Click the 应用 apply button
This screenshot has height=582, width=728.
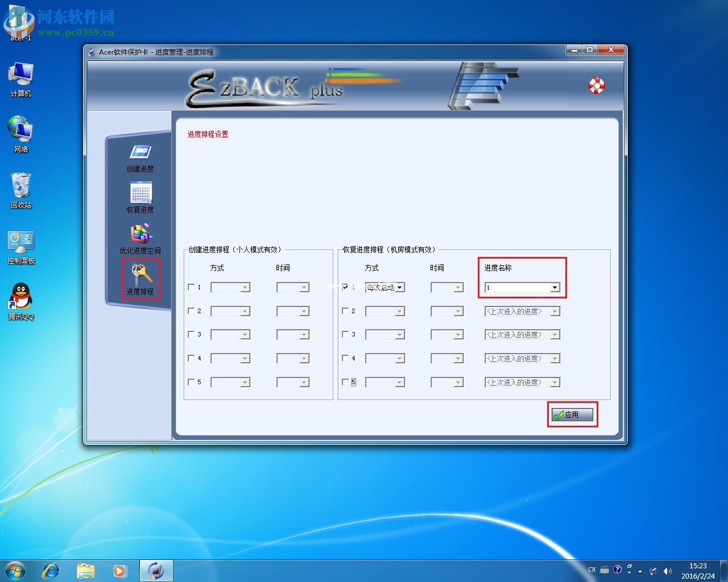tap(572, 415)
